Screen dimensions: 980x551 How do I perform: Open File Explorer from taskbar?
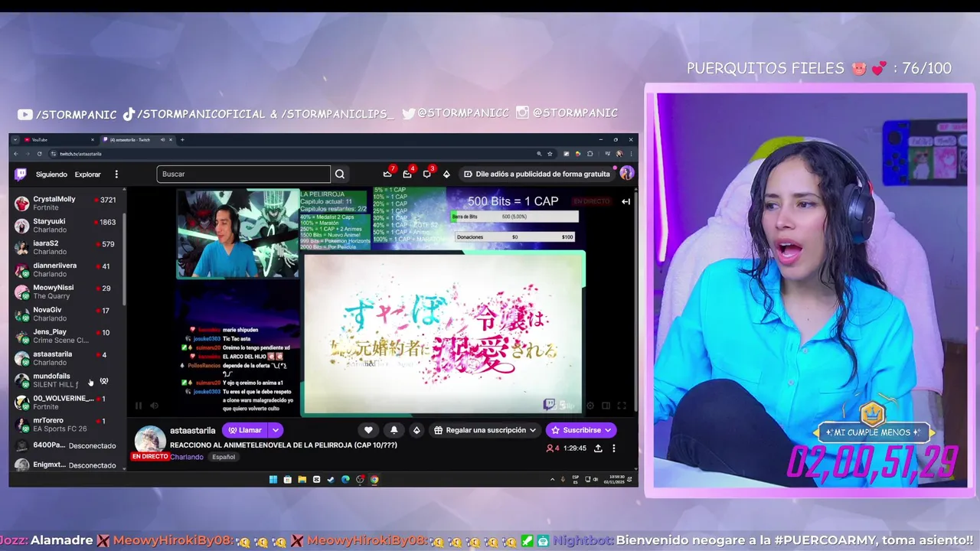point(302,480)
